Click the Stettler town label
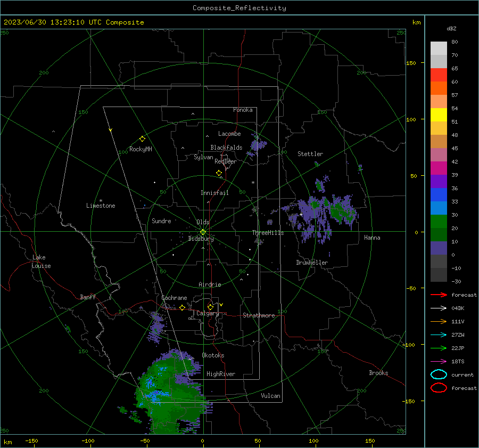 310,154
